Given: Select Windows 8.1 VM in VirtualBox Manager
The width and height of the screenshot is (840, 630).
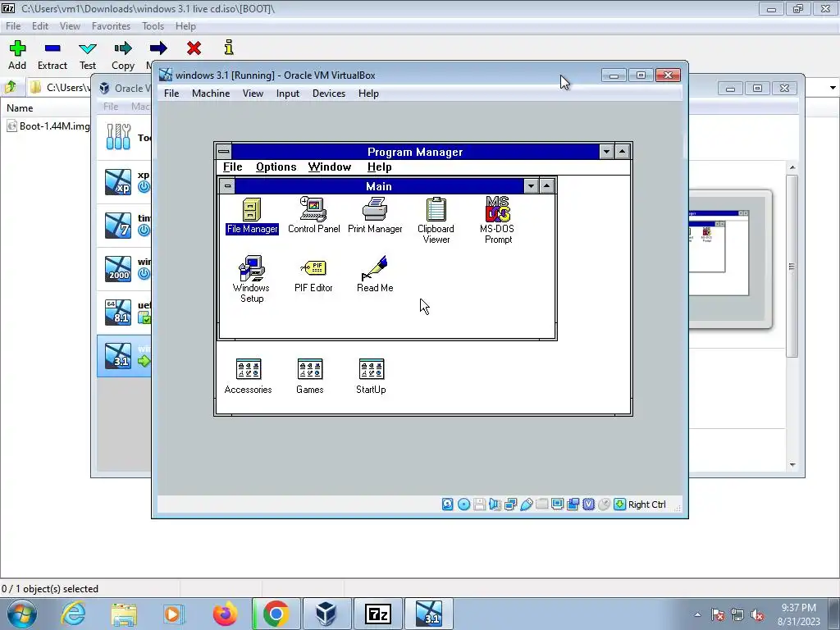Looking at the screenshot, I should click(124, 313).
